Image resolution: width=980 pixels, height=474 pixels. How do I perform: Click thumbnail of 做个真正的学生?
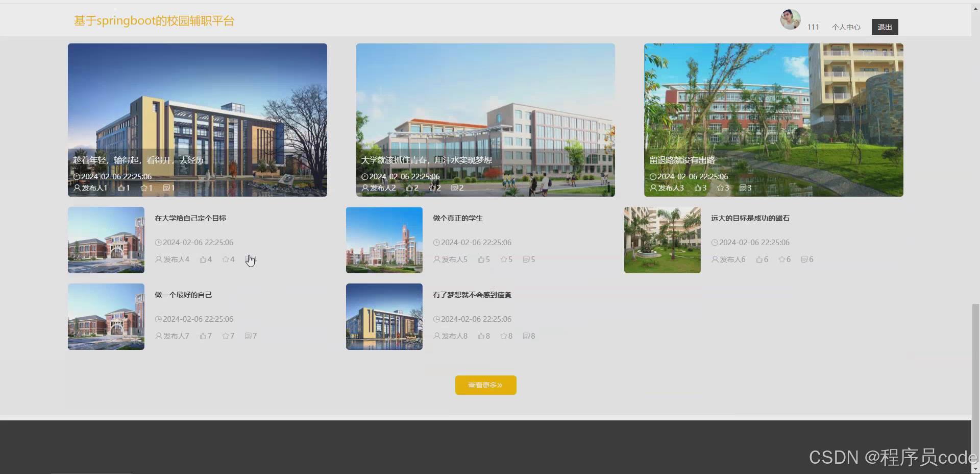point(384,240)
